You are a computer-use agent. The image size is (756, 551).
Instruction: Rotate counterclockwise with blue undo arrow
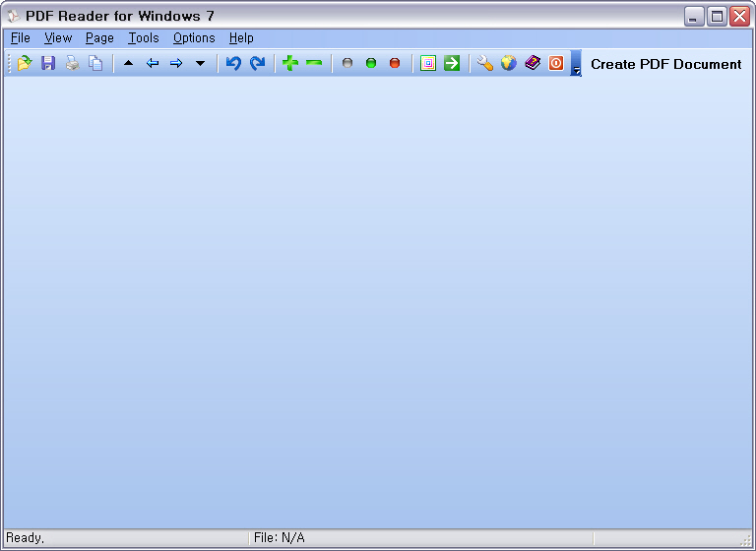coord(233,63)
